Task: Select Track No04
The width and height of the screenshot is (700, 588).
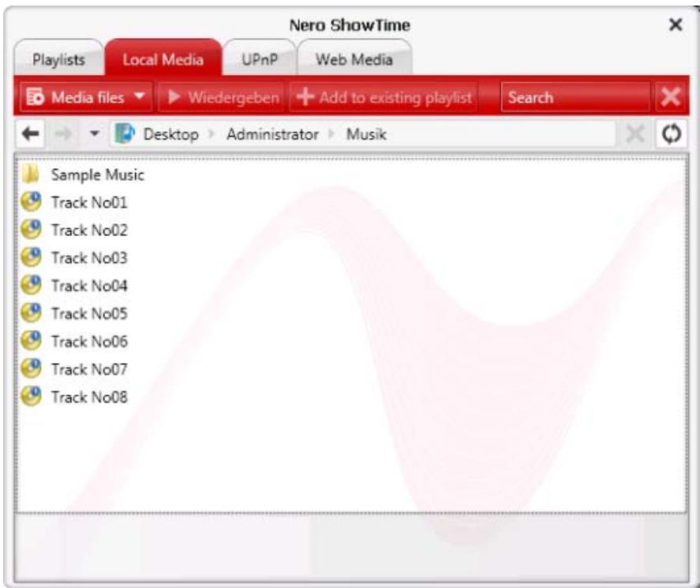Action: [x=89, y=286]
